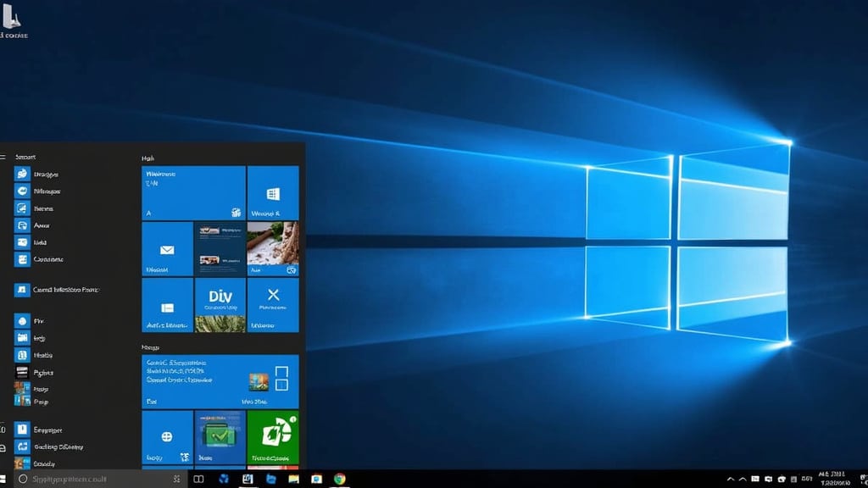Viewport: 868px width, 488px height.
Task: Select the desktop icon in the top-left corner
Action: point(12,20)
